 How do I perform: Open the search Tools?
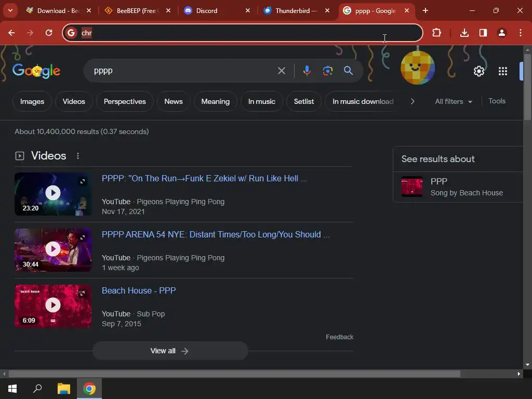497,101
